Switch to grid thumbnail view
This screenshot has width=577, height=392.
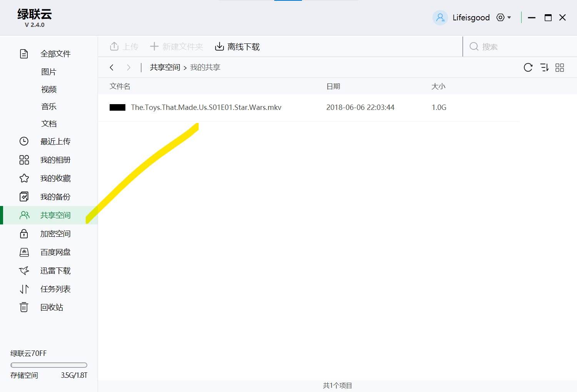click(x=560, y=68)
